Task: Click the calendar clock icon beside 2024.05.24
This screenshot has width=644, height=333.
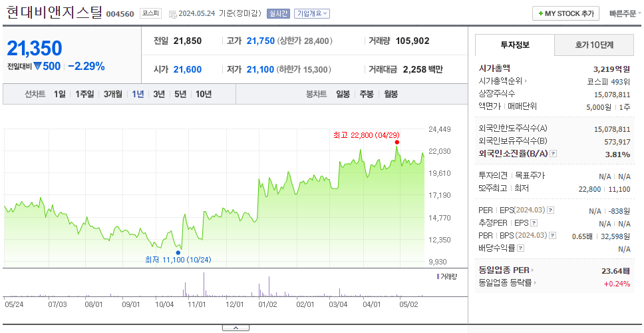Action: (172, 14)
